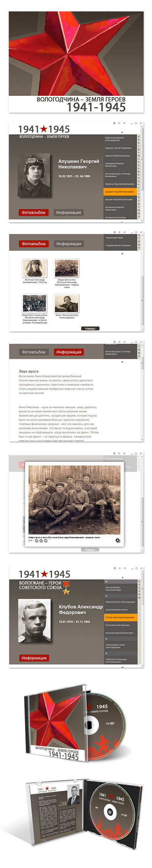Open Информация in the Апушкин profile window
Viewport: 152px width, 868px height.
point(68,212)
